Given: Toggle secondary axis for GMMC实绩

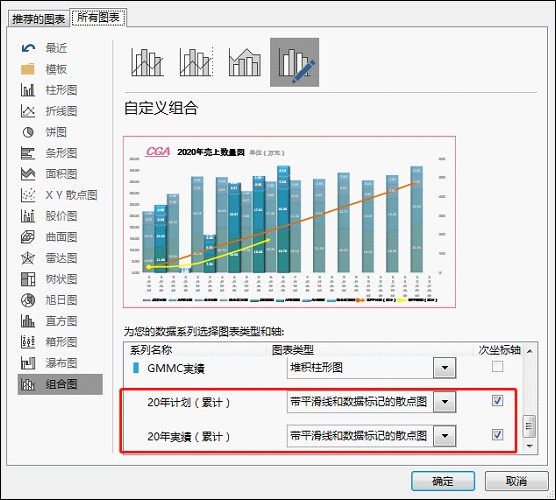Looking at the screenshot, I should [497, 366].
